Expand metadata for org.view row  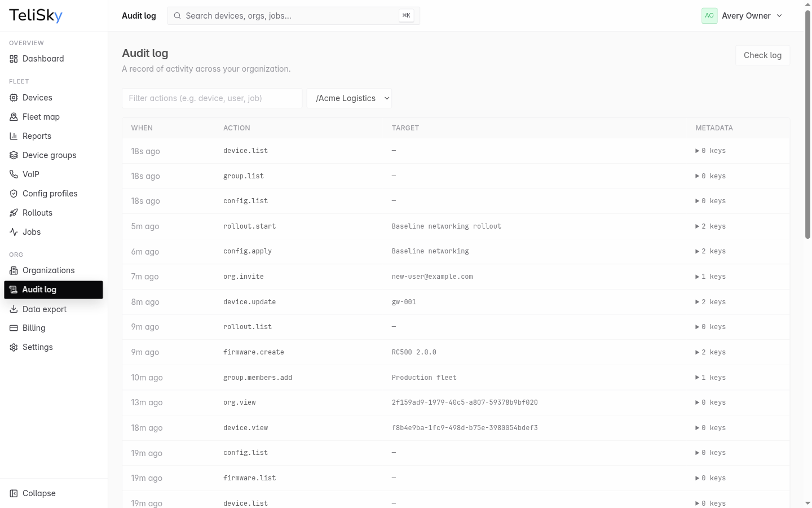coord(710,402)
